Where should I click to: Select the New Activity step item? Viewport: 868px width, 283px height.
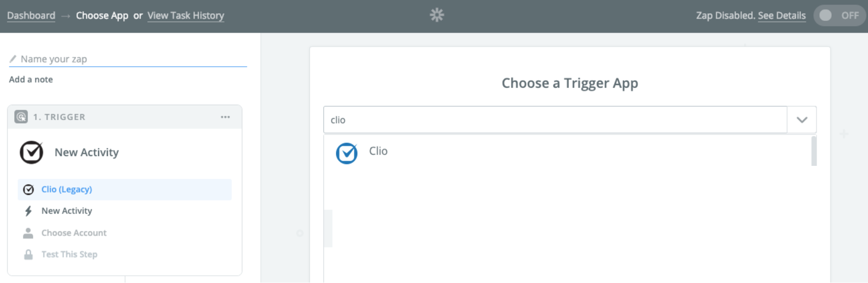pyautogui.click(x=67, y=211)
